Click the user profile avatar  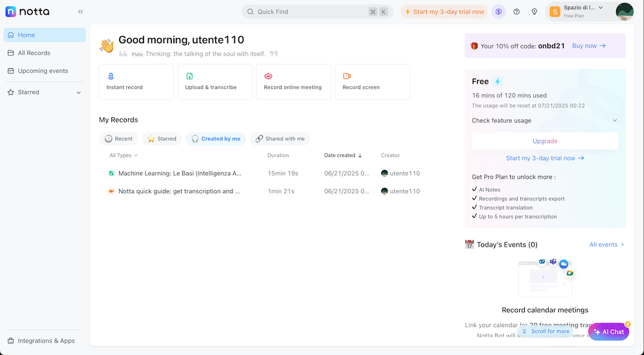click(624, 12)
